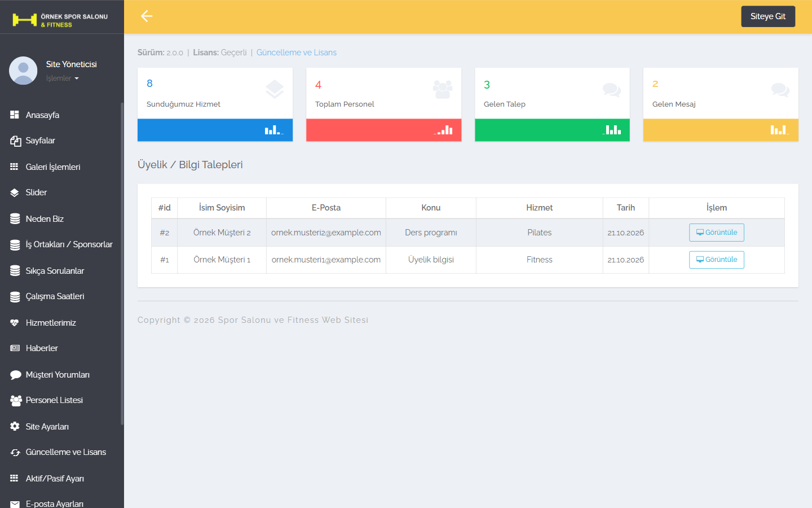Click the Tarih column header
The height and width of the screenshot is (508, 812).
[x=626, y=208]
